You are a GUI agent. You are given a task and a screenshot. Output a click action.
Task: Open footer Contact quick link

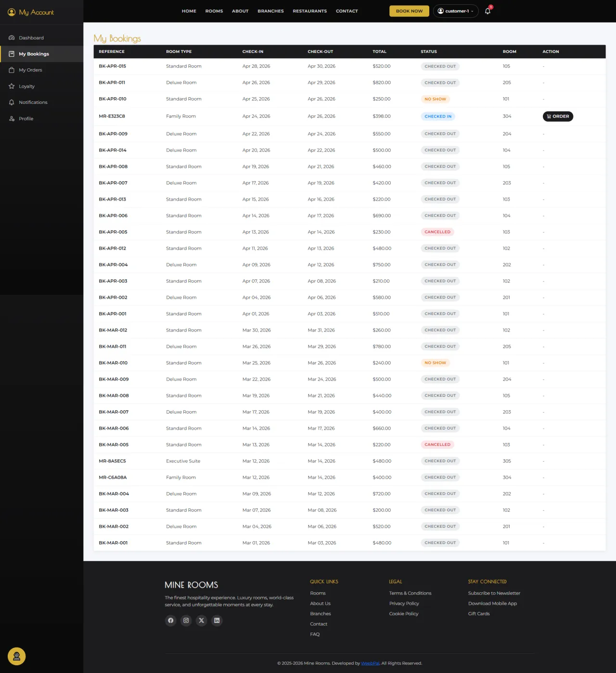(319, 624)
